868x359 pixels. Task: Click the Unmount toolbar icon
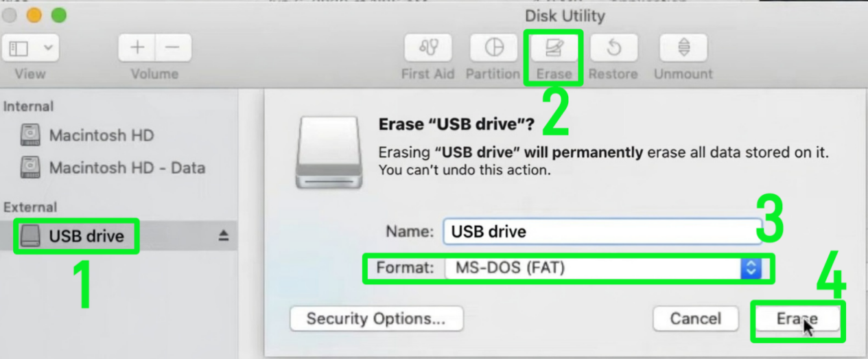click(683, 48)
